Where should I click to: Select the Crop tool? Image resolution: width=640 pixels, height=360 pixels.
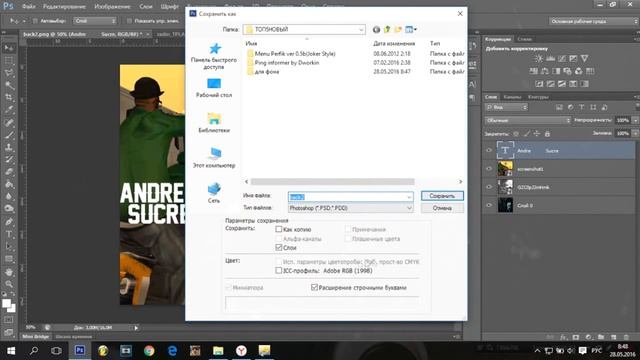point(9,98)
